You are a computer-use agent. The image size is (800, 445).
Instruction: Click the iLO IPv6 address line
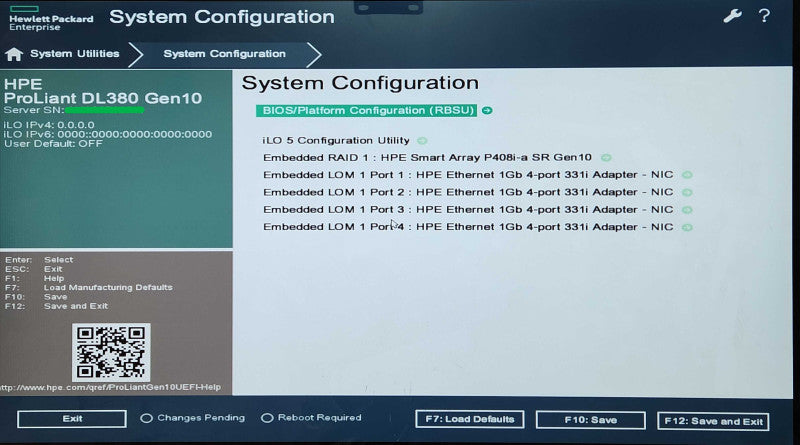[108, 134]
